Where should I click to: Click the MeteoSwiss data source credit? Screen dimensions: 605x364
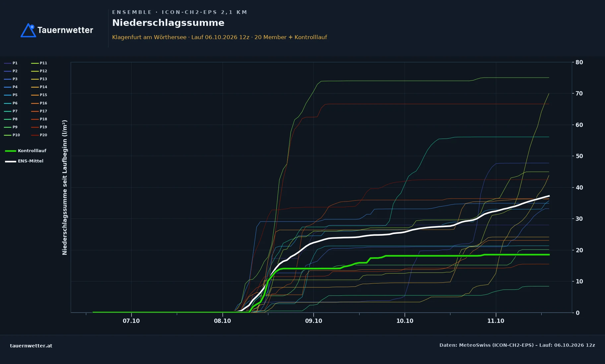[517, 345]
